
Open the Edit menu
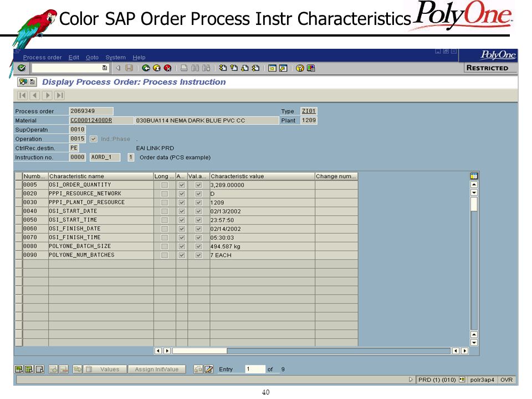click(74, 57)
